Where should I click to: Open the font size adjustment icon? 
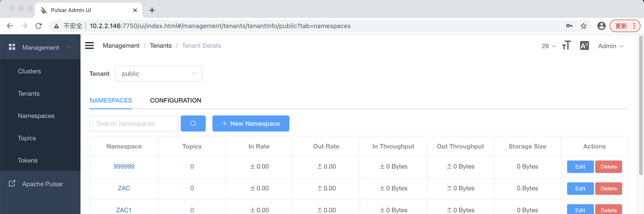pos(567,46)
